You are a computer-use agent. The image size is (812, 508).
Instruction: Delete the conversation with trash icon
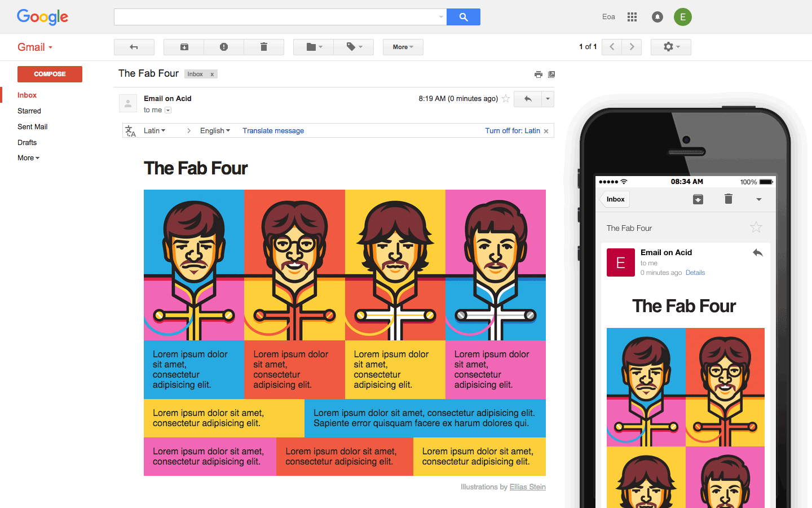[264, 47]
